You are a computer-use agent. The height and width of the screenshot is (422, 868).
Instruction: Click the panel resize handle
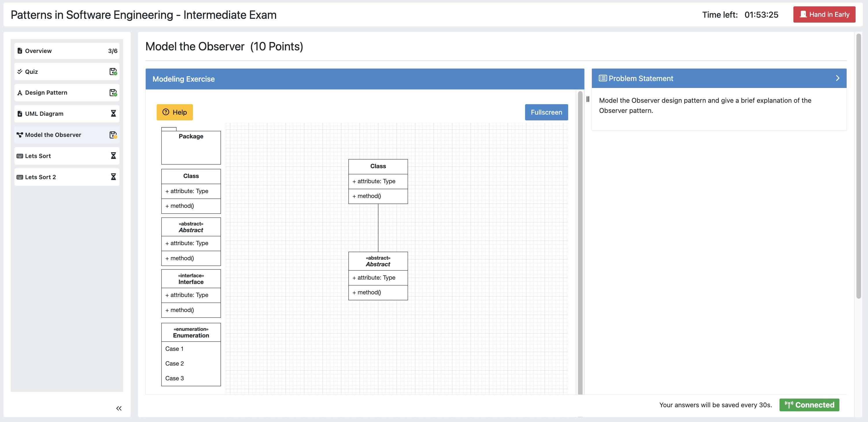[x=588, y=99]
